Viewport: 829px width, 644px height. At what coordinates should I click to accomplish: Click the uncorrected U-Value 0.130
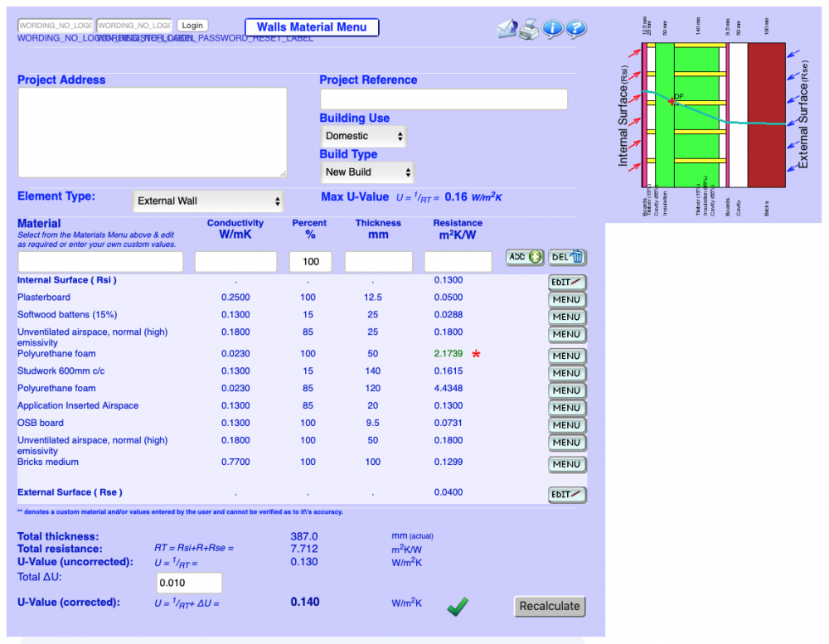[304, 562]
